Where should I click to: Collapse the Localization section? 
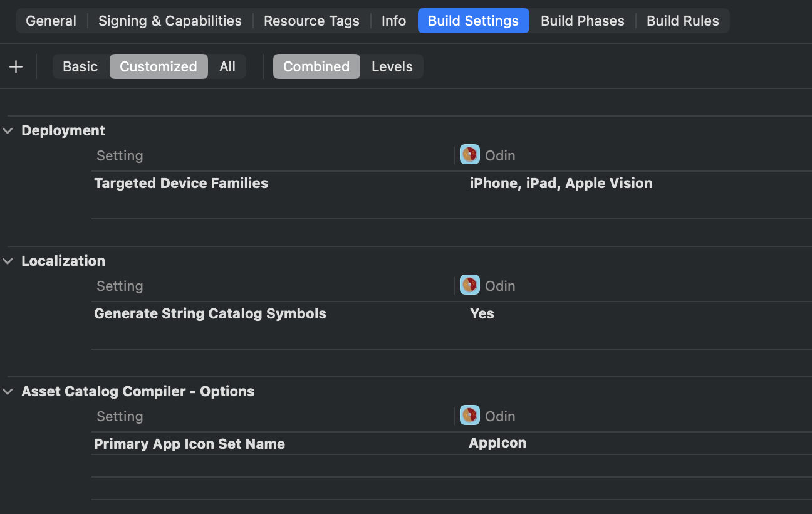click(8, 261)
